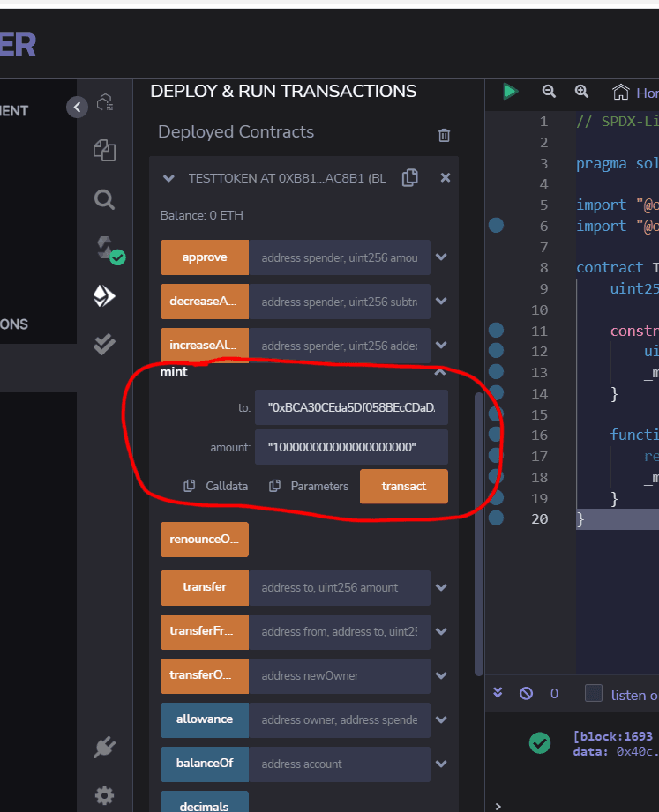
Task: Click the green success checkmark in terminal
Action: pos(540,743)
